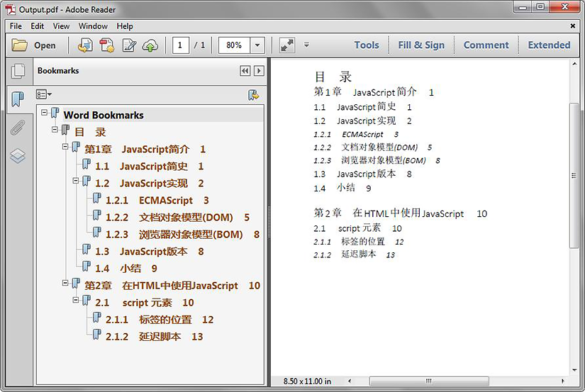Viewport: 585px width, 392px height.
Task: Click the scroll right arrow at the bottom
Action: pos(562,381)
